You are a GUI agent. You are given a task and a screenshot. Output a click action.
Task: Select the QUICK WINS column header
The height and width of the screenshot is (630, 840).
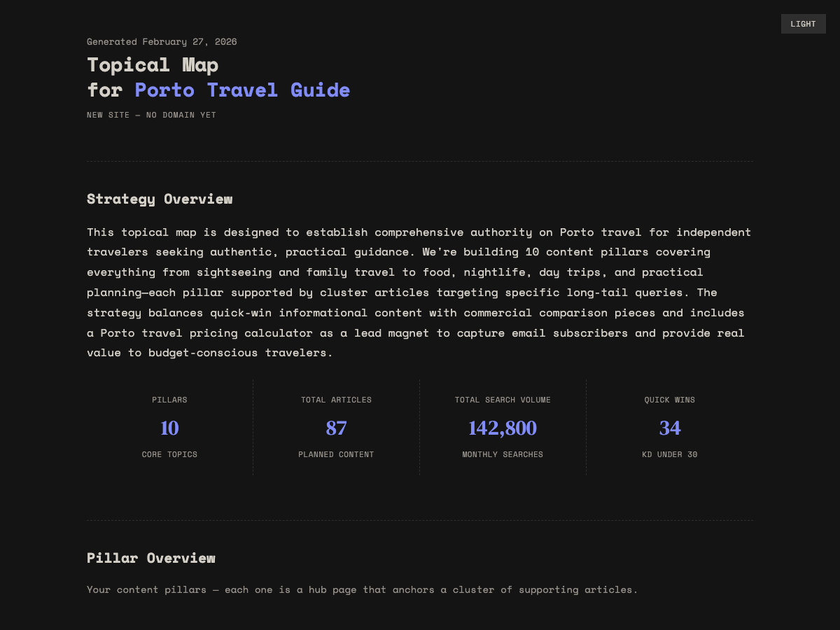(669, 400)
